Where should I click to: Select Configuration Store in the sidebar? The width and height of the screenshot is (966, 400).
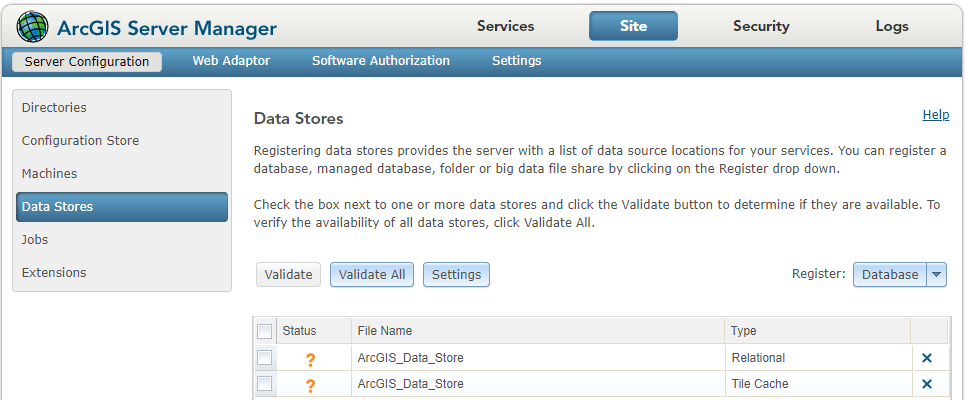click(80, 141)
